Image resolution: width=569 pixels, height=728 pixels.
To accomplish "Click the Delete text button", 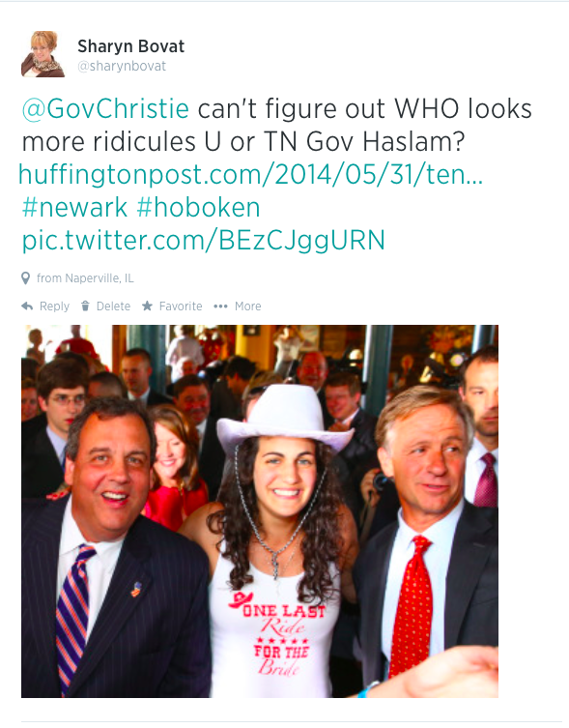I will 113,306.
